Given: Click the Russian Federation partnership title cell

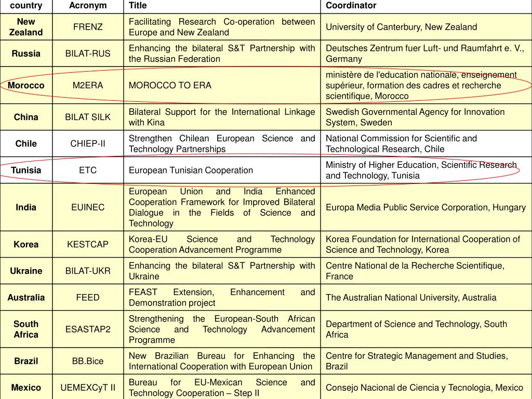Looking at the screenshot, I should [222, 54].
